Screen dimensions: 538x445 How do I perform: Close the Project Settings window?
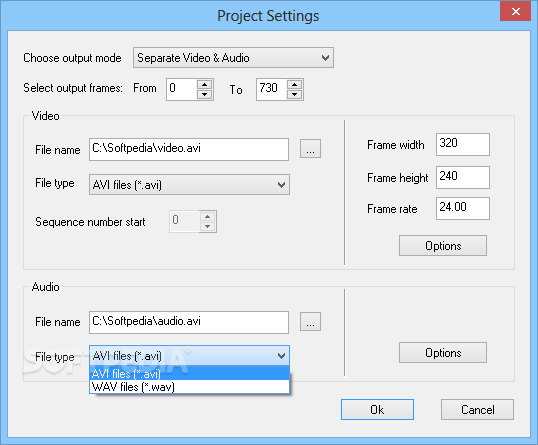click(x=515, y=11)
